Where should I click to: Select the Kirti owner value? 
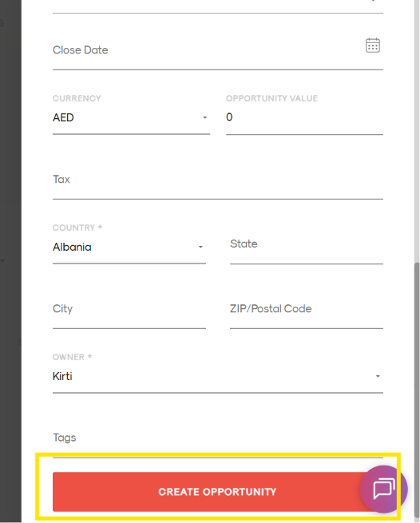point(62,376)
